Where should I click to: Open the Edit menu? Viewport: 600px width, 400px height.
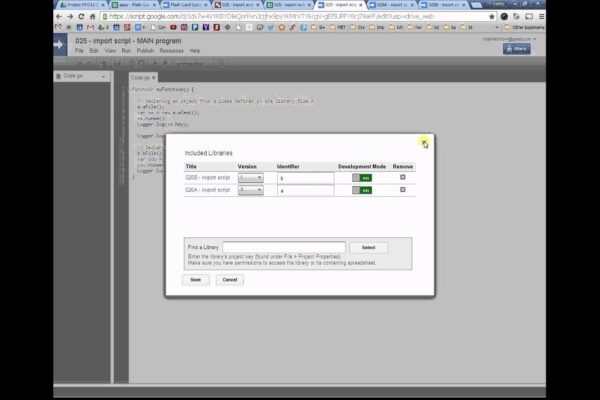tap(94, 51)
